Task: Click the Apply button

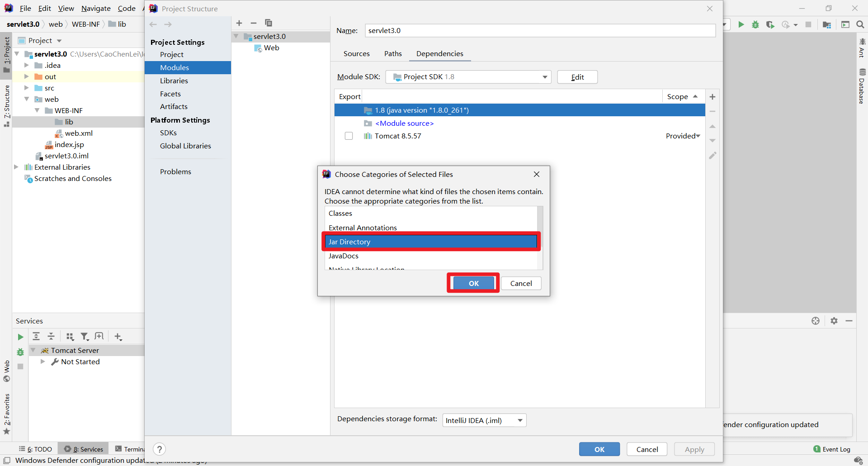Action: coord(694,449)
